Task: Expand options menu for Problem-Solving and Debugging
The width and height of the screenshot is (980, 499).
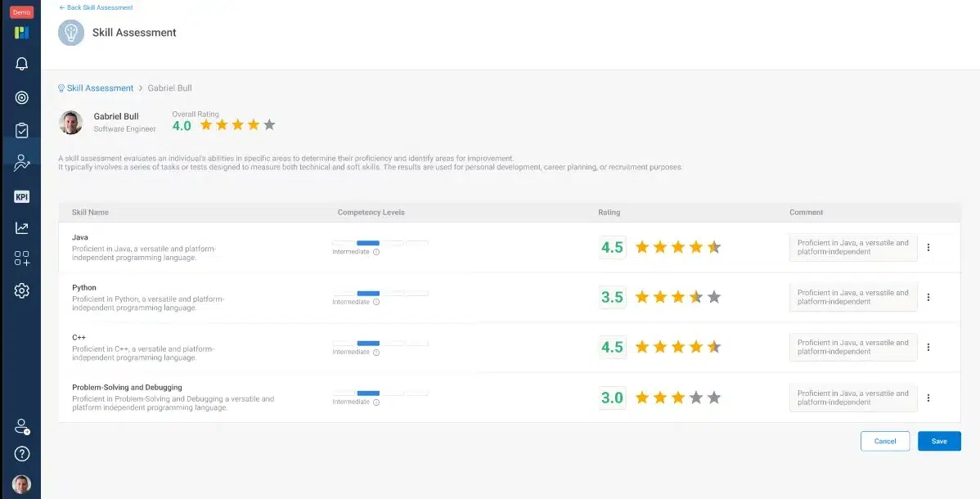Action: pos(928,398)
